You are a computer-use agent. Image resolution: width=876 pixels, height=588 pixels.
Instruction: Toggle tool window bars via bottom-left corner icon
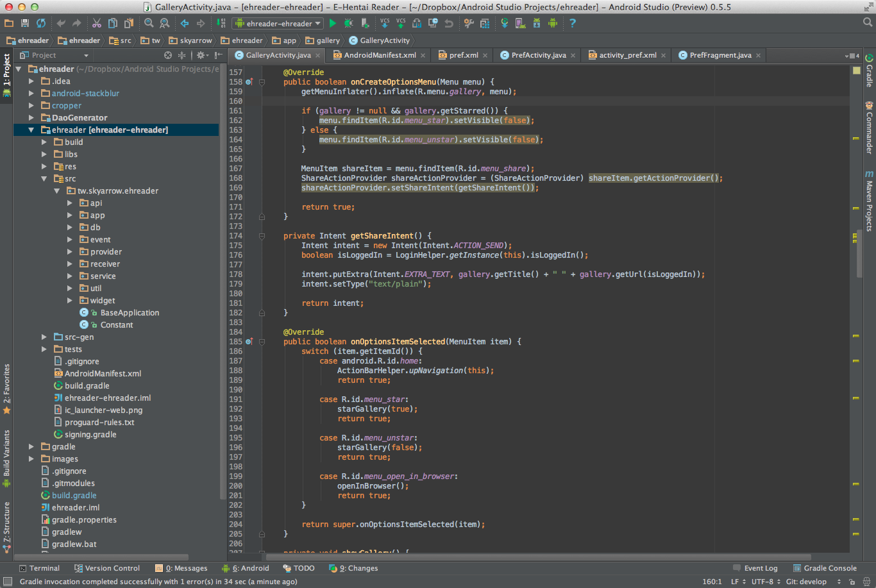coord(7,582)
